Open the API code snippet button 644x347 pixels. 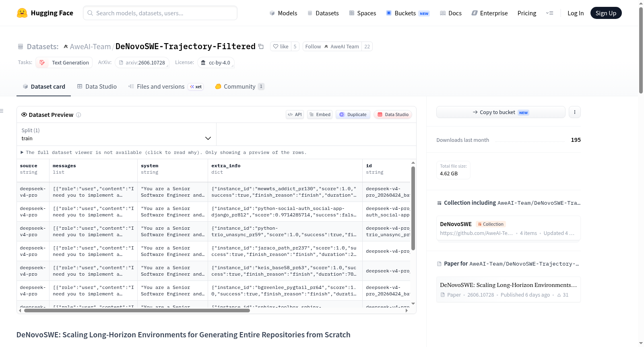click(x=295, y=114)
